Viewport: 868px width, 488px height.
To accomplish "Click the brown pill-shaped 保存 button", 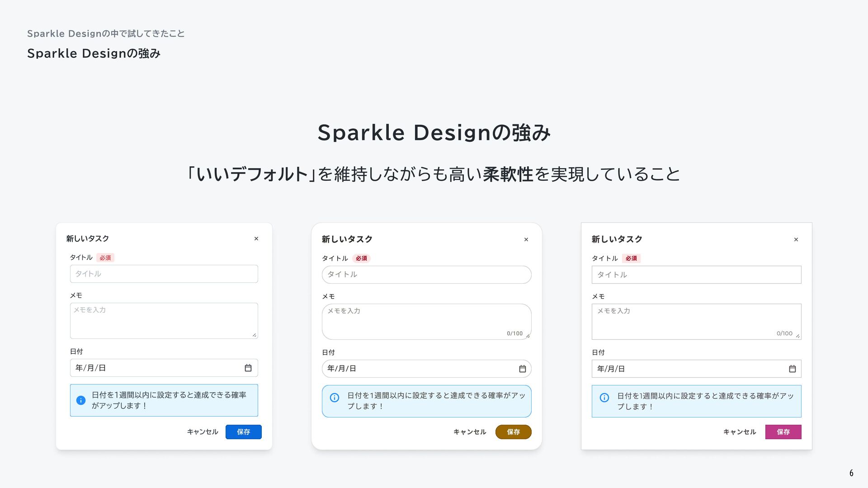I will 514,432.
